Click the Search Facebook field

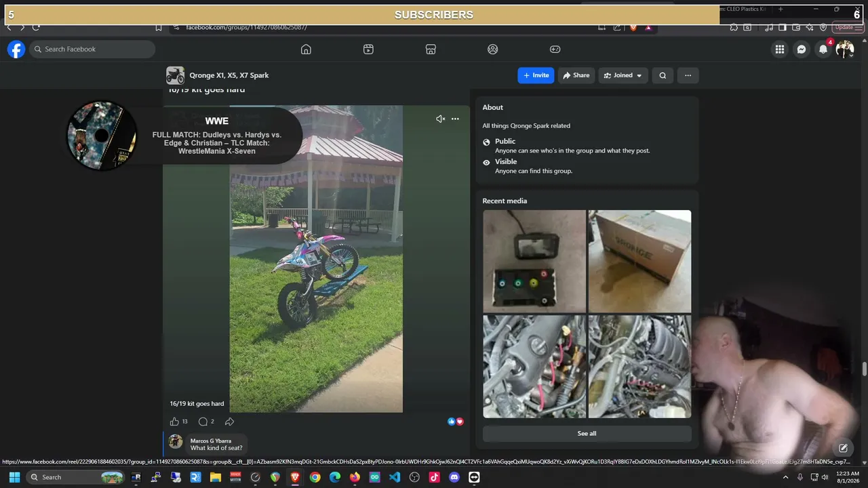click(x=92, y=49)
